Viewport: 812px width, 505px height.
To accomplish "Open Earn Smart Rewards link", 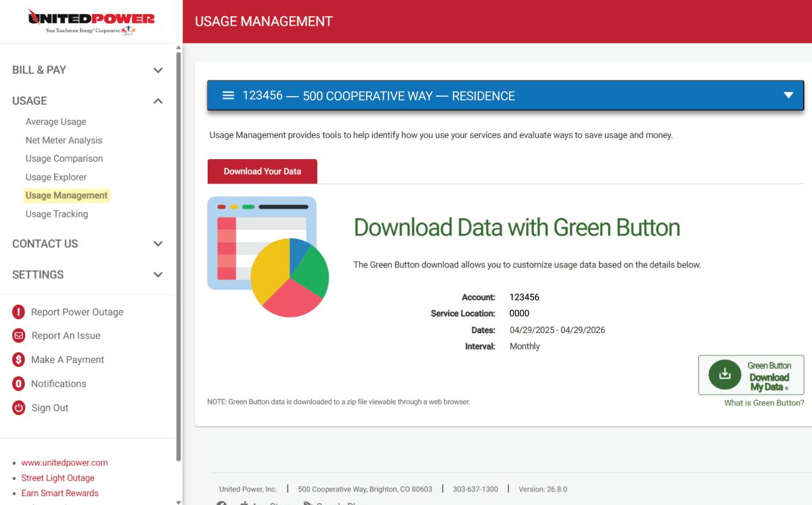I will [60, 493].
